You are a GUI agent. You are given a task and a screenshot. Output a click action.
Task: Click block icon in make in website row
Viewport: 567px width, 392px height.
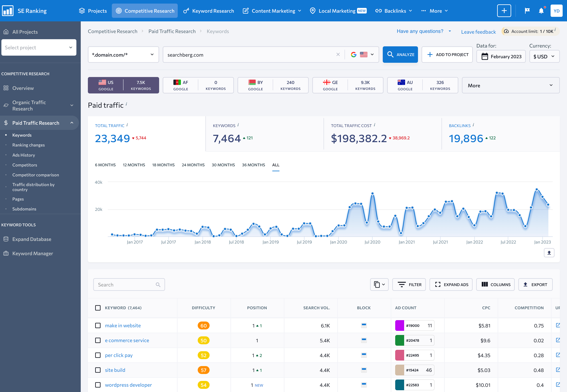click(364, 325)
